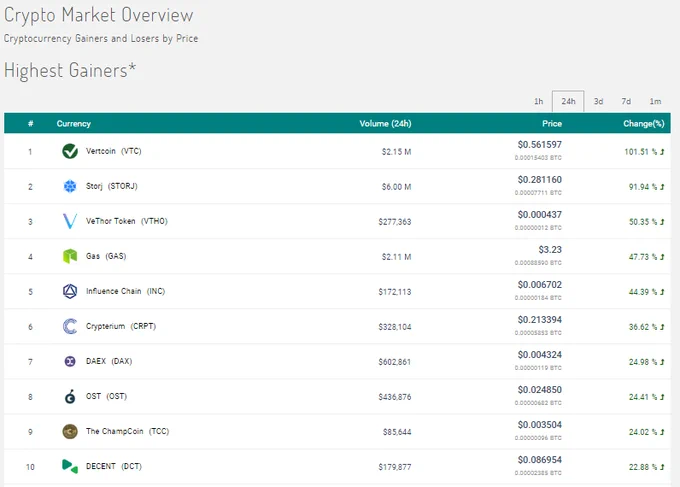The image size is (680, 487).
Task: Click the Influence Chain triangle logo
Action: pos(70,291)
